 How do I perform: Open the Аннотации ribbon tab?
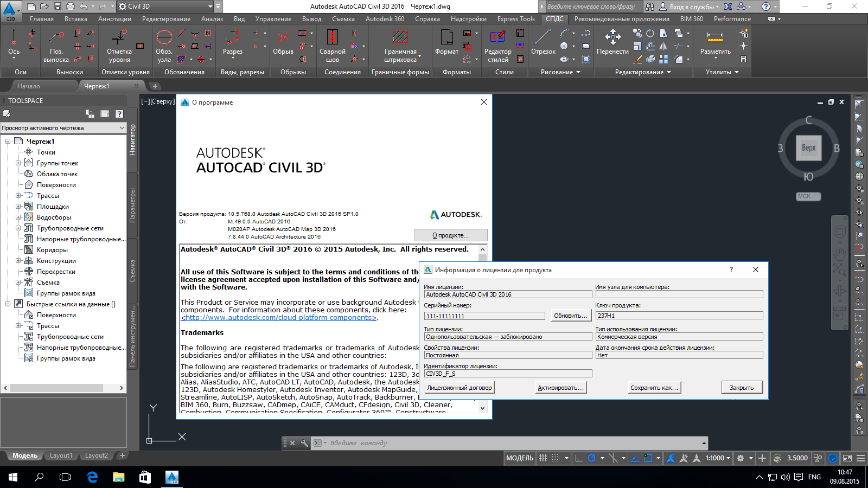pyautogui.click(x=114, y=19)
